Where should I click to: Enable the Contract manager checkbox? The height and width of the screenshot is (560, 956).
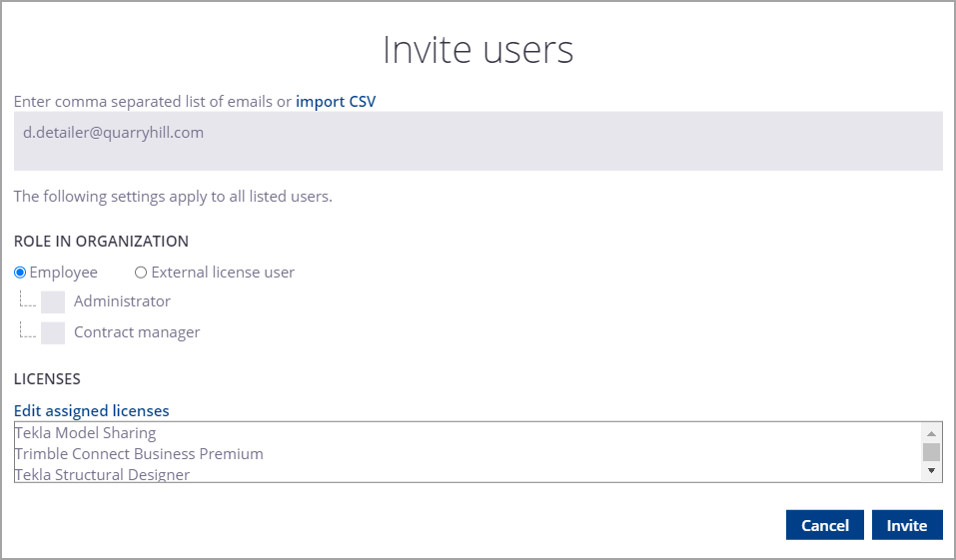(53, 333)
